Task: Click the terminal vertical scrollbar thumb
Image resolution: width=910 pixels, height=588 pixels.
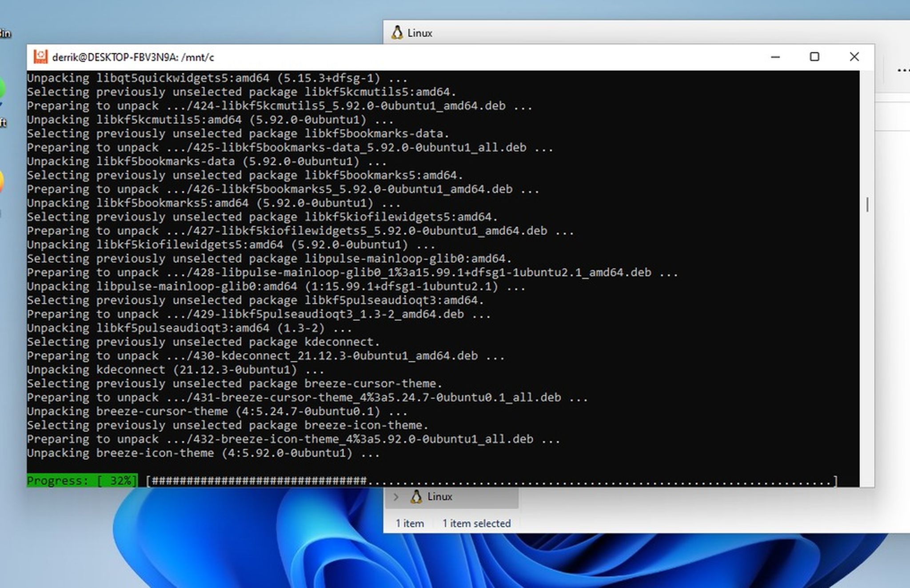Action: [867, 204]
